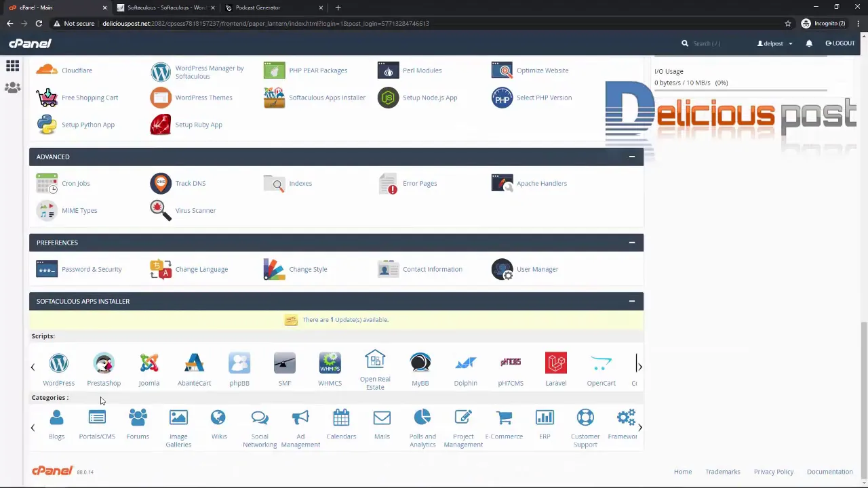This screenshot has height=488, width=868.
Task: Click the Select PHP Version icon
Action: pyautogui.click(x=502, y=98)
